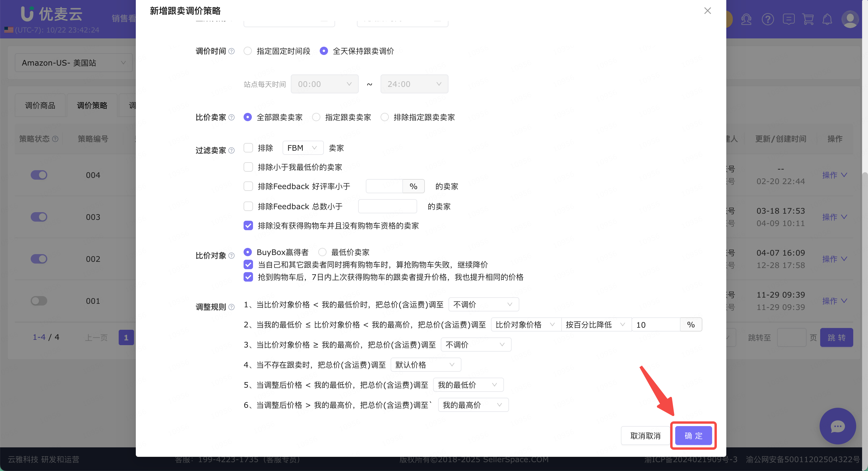Switch to 调价商品 tab
The width and height of the screenshot is (868, 471).
coord(40,105)
